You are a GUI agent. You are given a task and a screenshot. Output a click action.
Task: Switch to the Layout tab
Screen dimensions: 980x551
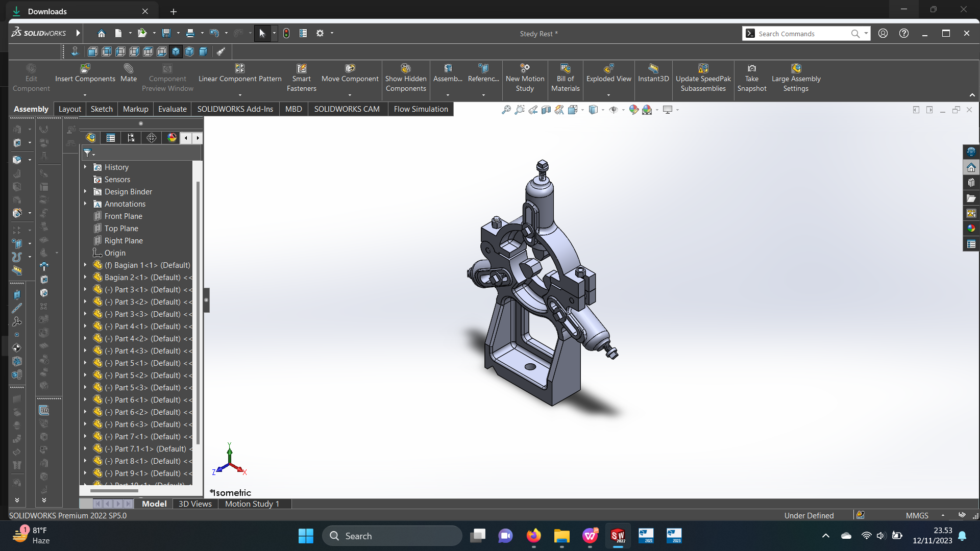click(70, 109)
